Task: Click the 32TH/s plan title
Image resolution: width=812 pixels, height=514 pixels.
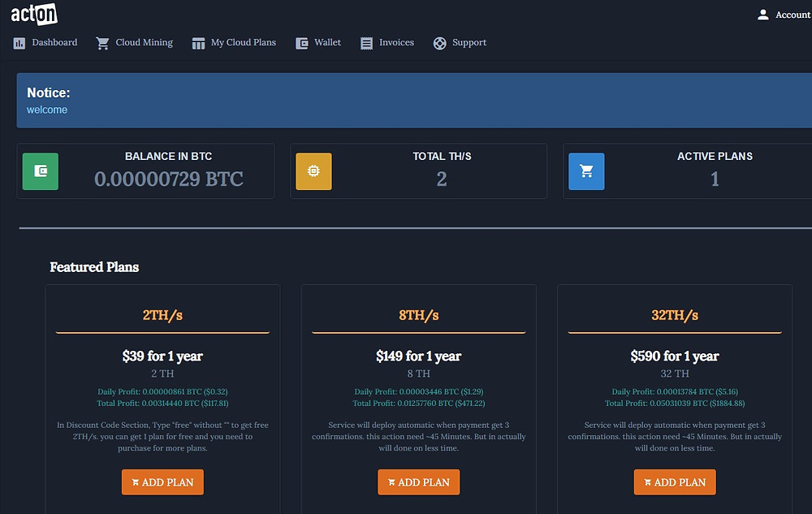Action: pos(675,315)
